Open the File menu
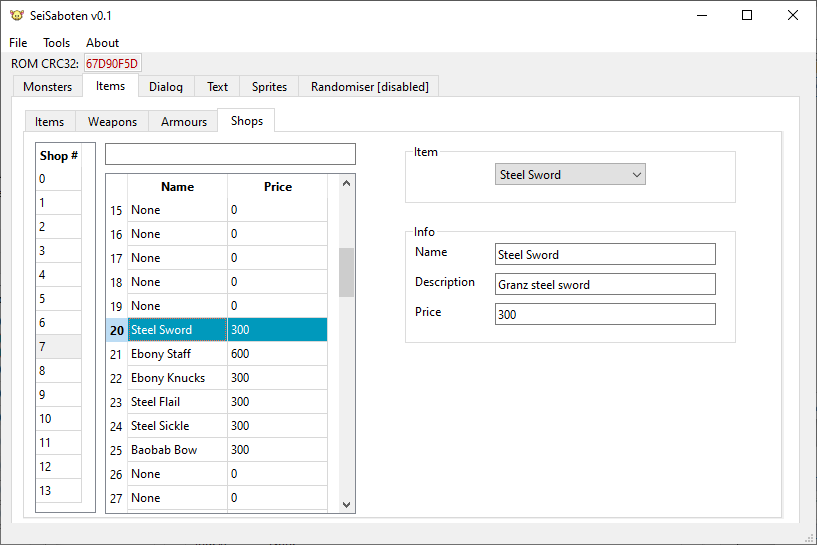Viewport: 817px width, 545px height. [18, 43]
